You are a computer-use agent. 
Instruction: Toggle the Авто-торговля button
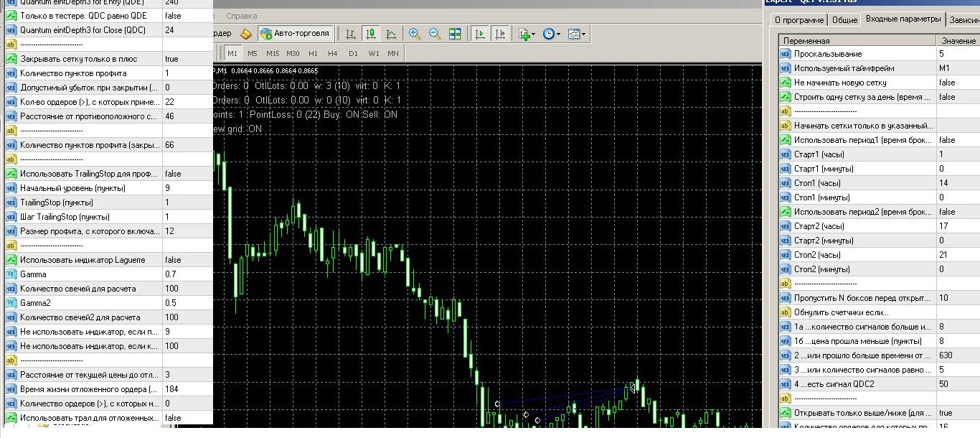[296, 34]
